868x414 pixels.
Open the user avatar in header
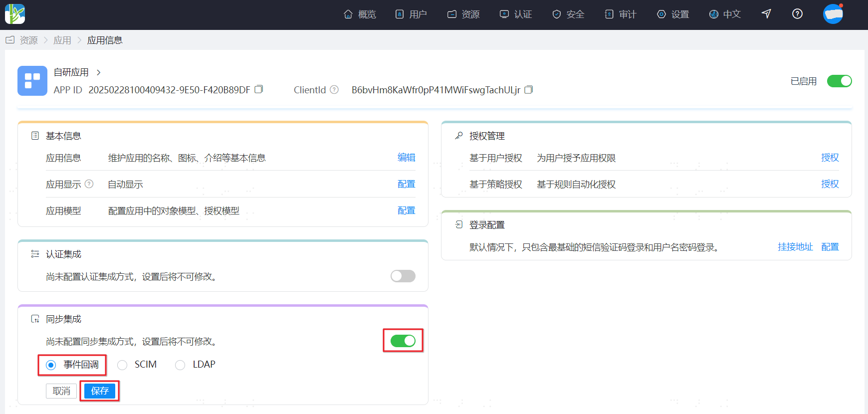click(x=833, y=14)
